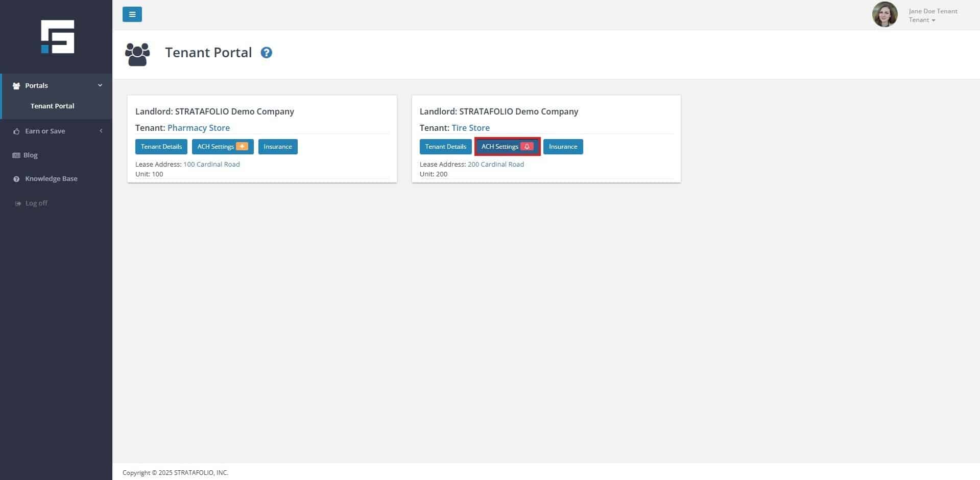Click the Tenant Portal people group icon
980x480 pixels.
137,54
